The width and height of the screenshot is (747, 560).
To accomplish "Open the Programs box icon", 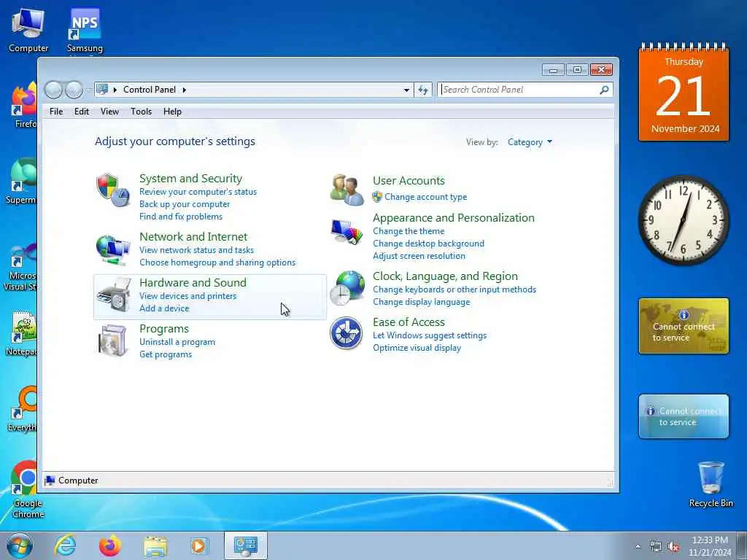I will point(112,341).
